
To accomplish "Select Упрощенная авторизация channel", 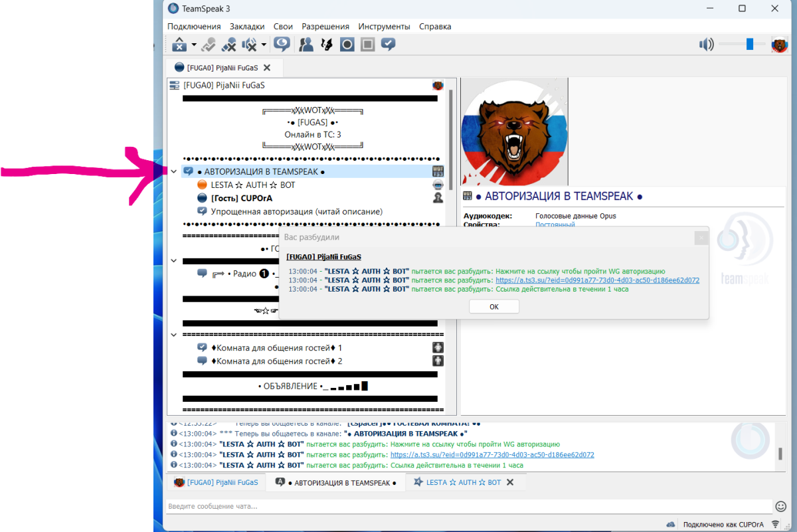I will click(296, 211).
